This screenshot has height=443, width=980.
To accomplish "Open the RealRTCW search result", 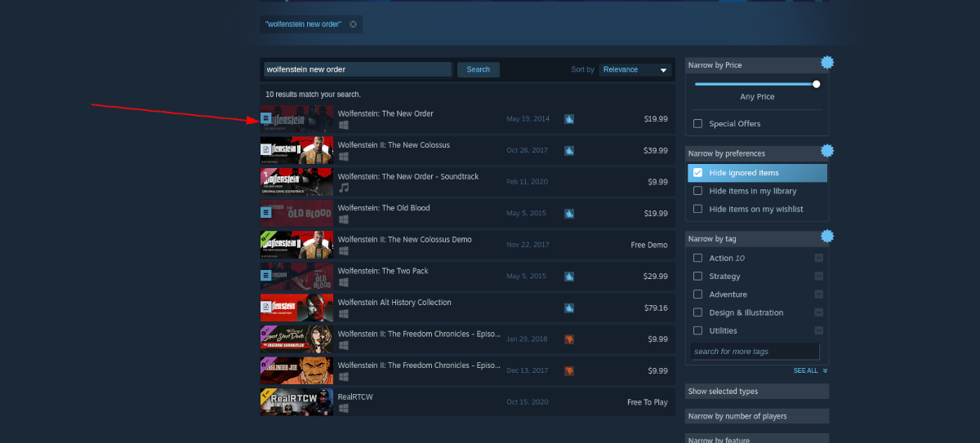I will click(467, 403).
